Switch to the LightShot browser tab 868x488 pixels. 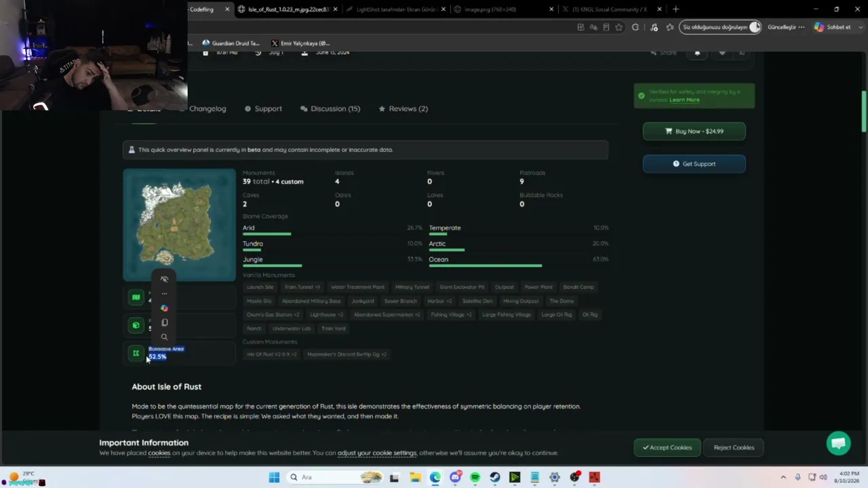pos(395,9)
